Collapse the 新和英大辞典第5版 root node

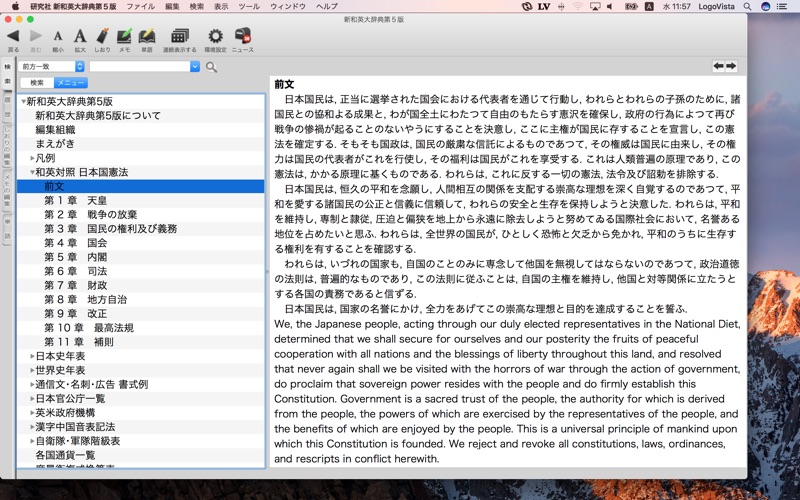[x=23, y=102]
